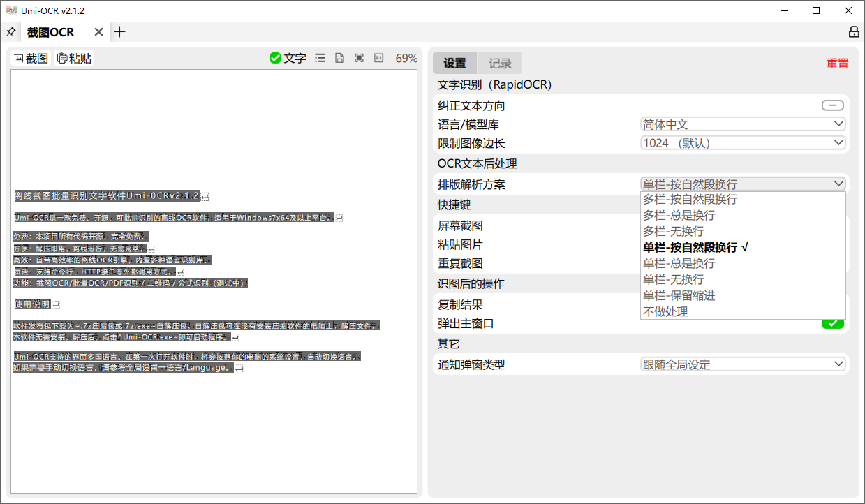This screenshot has height=504, width=865.
Task: Click the 粘贴 paste button
Action: pos(75,59)
